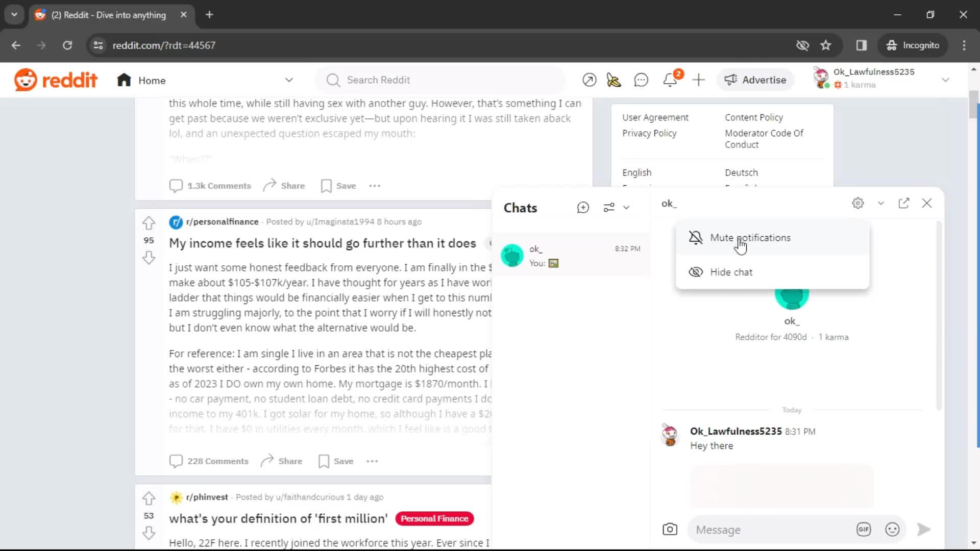This screenshot has height=551, width=980.
Task: Click the Advertise button in navbar
Action: click(x=756, y=80)
